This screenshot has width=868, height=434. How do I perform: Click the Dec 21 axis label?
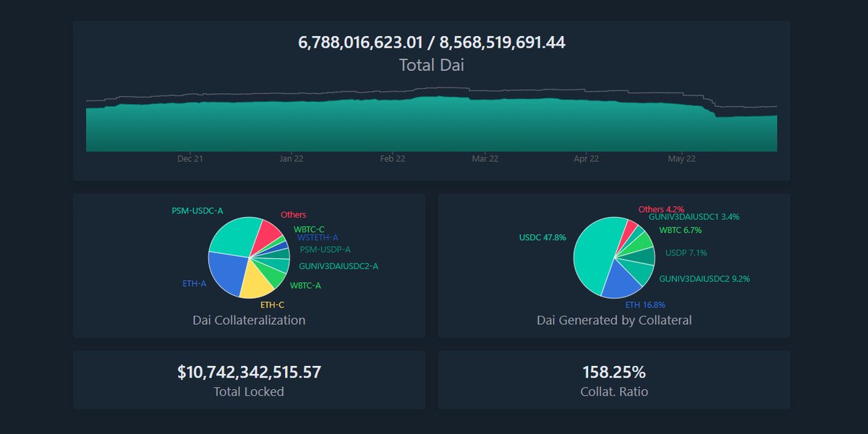pyautogui.click(x=189, y=158)
